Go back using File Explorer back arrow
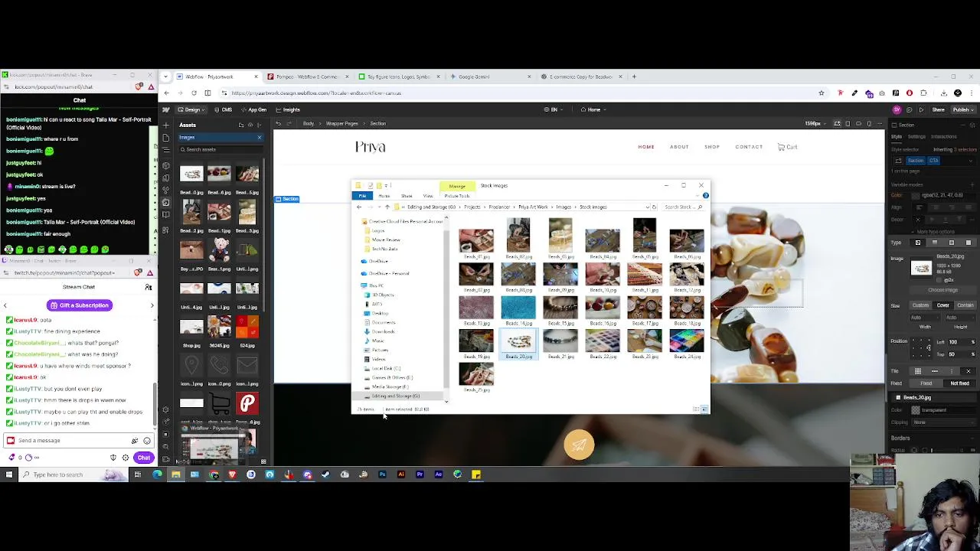This screenshot has height=551, width=980. tap(359, 207)
